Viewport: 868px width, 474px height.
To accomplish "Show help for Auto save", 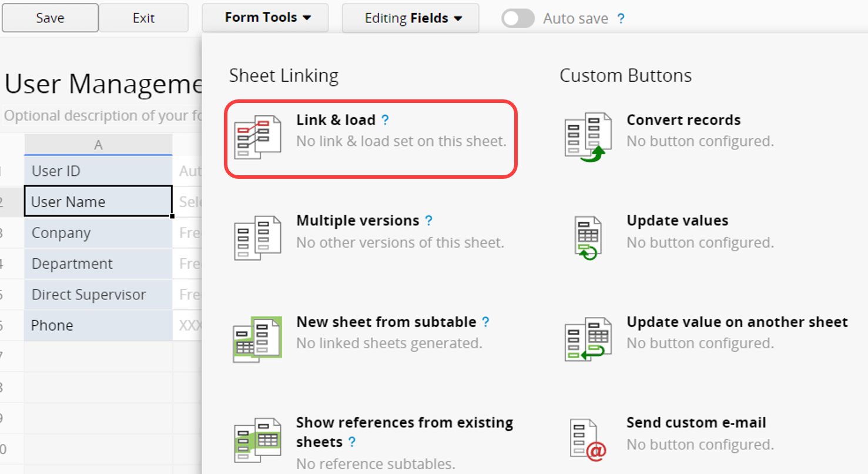I will click(621, 19).
